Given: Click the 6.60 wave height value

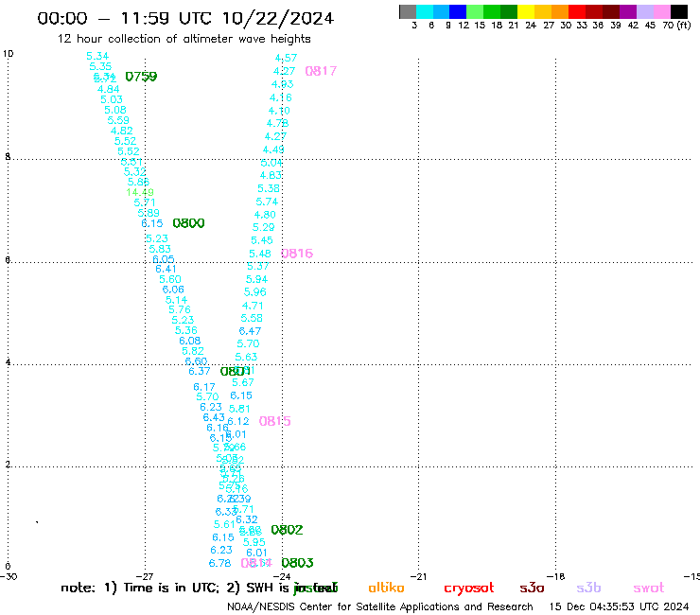Looking at the screenshot, I should click(197, 361).
